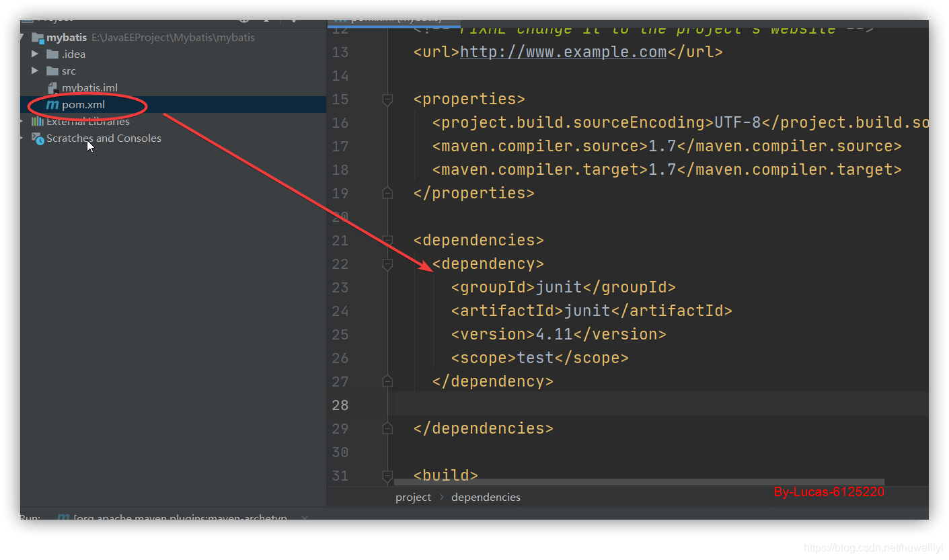The height and width of the screenshot is (560, 949).
Task: Select External Libraries node
Action: (88, 122)
